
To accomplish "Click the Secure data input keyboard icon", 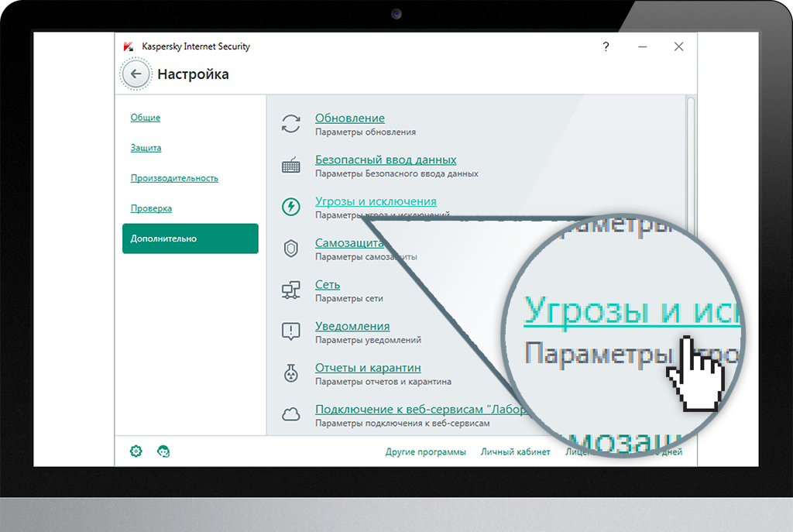I will 290,166.
